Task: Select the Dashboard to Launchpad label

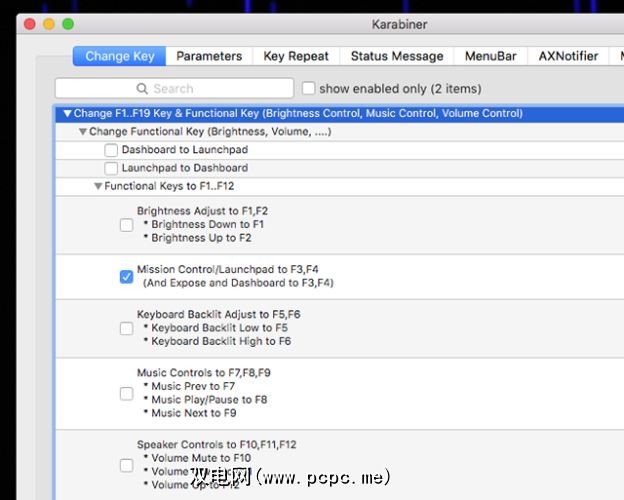Action: coord(185,150)
